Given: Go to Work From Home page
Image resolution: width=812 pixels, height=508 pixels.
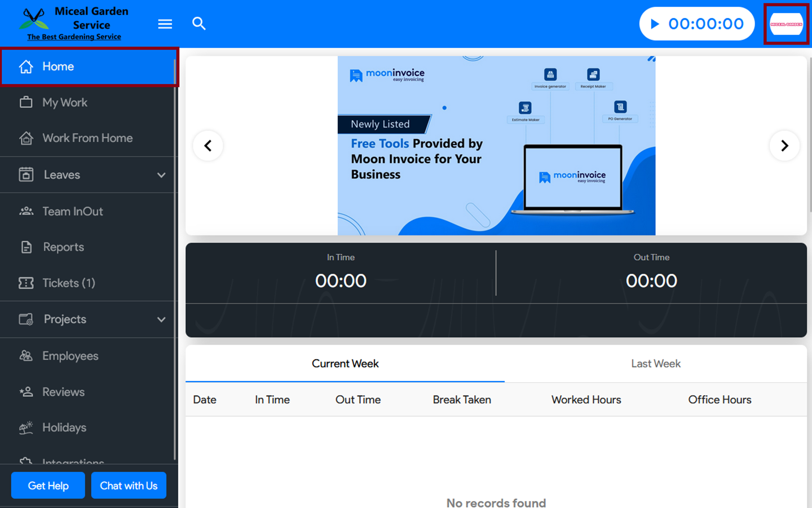Looking at the screenshot, I should pyautogui.click(x=87, y=138).
